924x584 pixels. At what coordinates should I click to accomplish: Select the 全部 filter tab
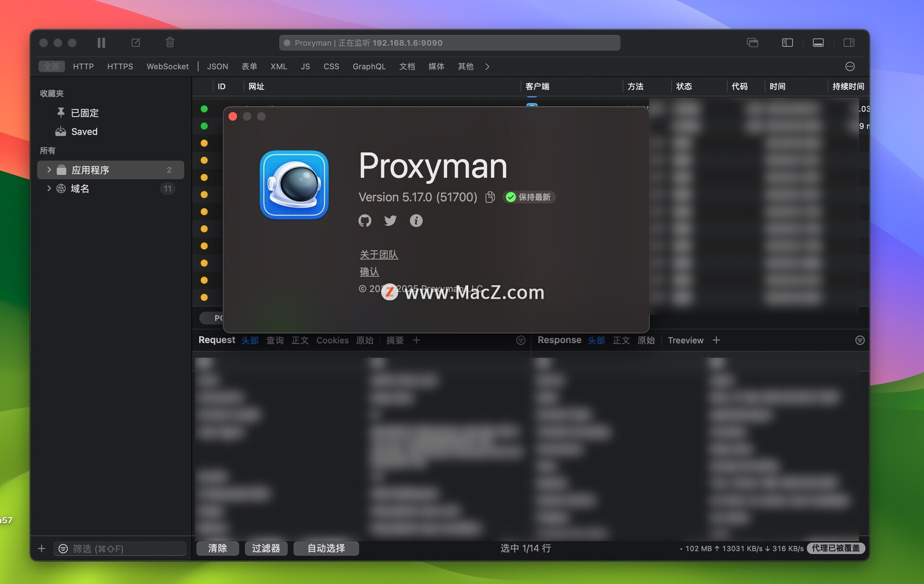coord(51,66)
